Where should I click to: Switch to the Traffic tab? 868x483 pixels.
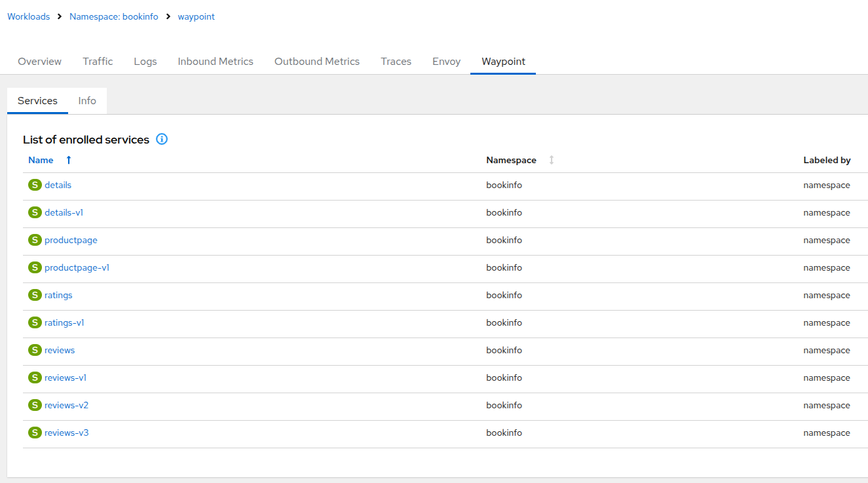pyautogui.click(x=98, y=62)
